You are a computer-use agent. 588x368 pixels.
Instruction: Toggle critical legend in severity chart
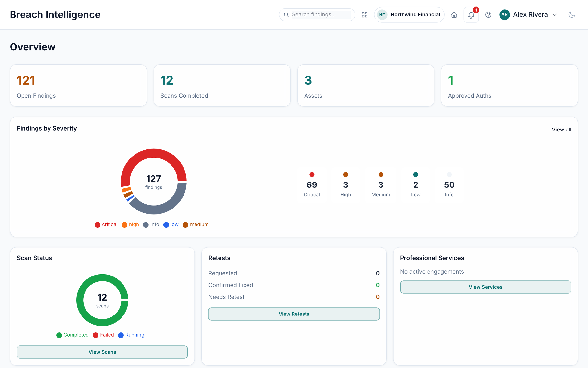106,224
